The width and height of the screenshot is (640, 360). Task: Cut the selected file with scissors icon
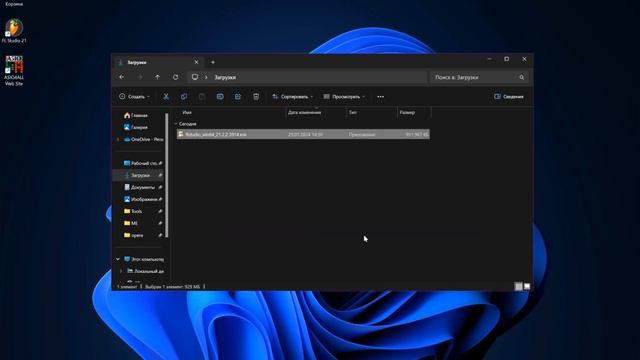point(166,97)
